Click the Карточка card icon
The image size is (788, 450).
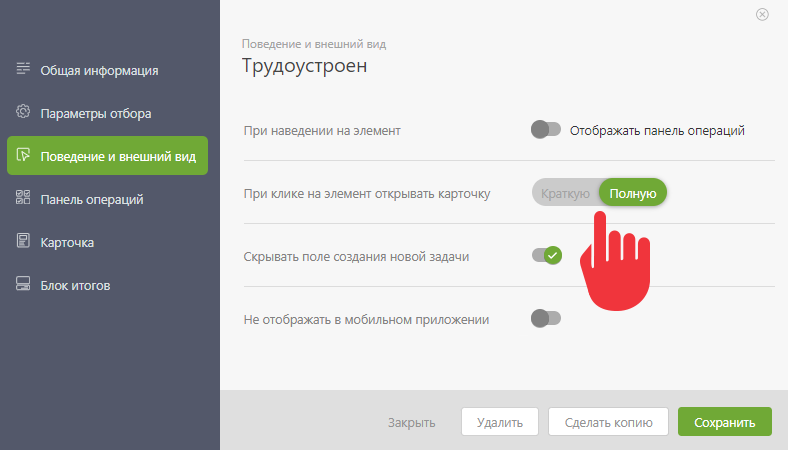[x=23, y=241]
